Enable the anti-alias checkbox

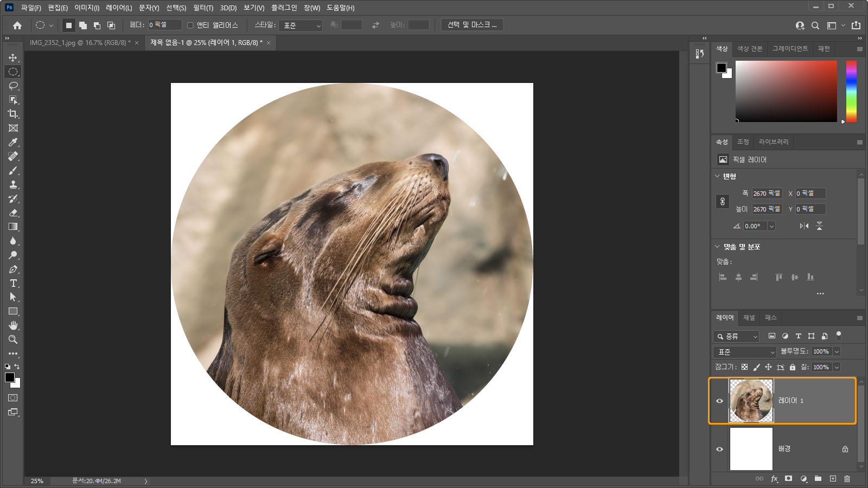tap(190, 25)
